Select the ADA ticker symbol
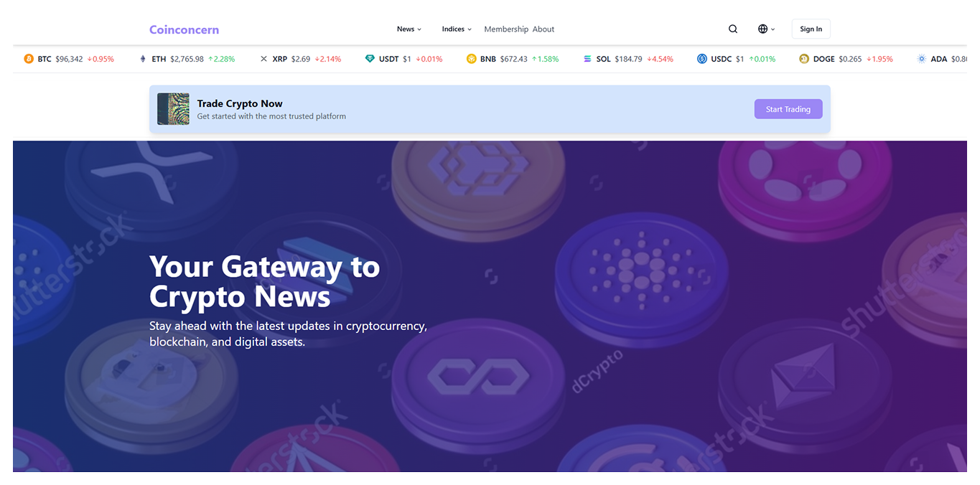980x485 pixels. pyautogui.click(x=939, y=59)
